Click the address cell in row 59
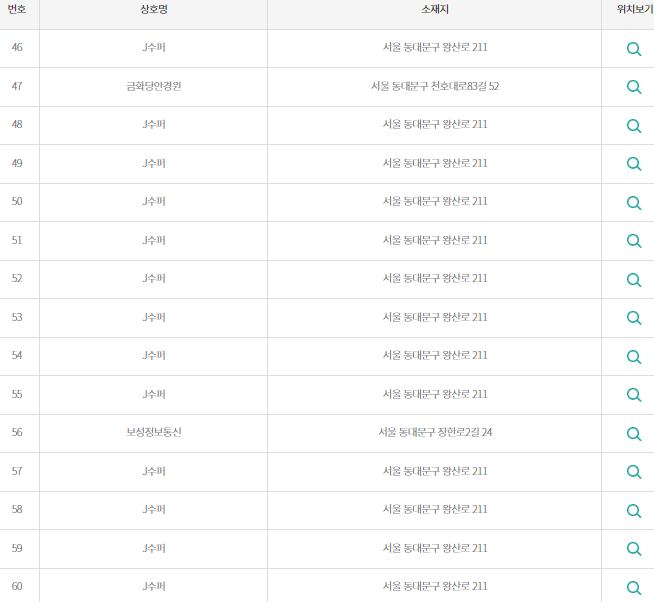 pyautogui.click(x=435, y=548)
